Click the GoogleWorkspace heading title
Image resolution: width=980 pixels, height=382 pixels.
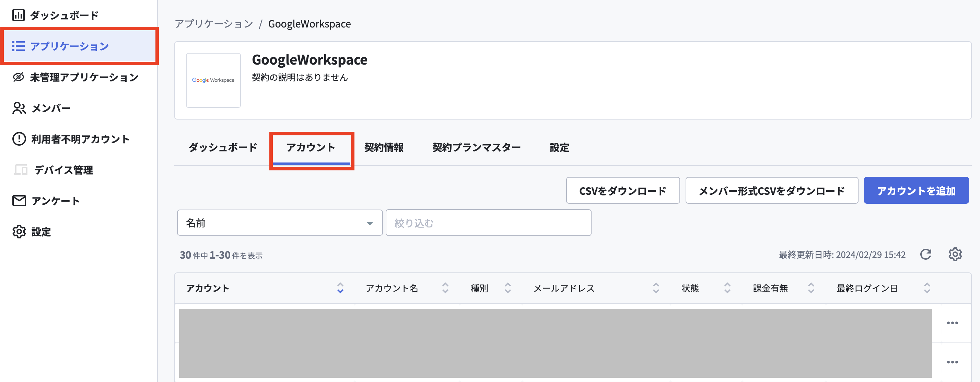(310, 60)
